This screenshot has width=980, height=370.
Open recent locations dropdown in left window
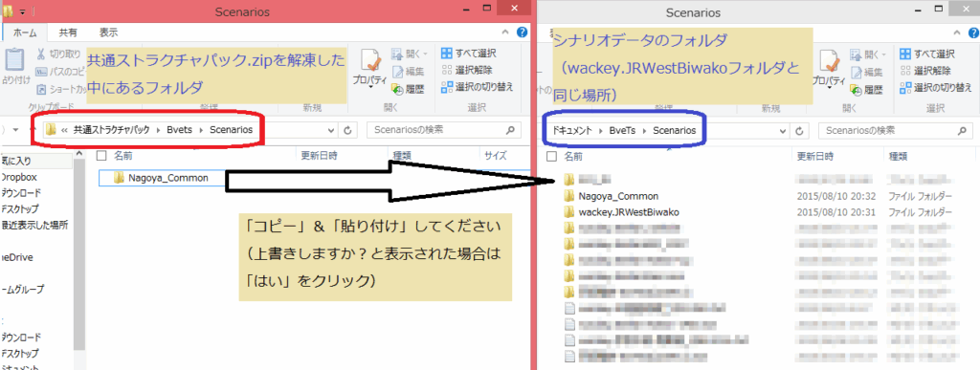(15, 130)
